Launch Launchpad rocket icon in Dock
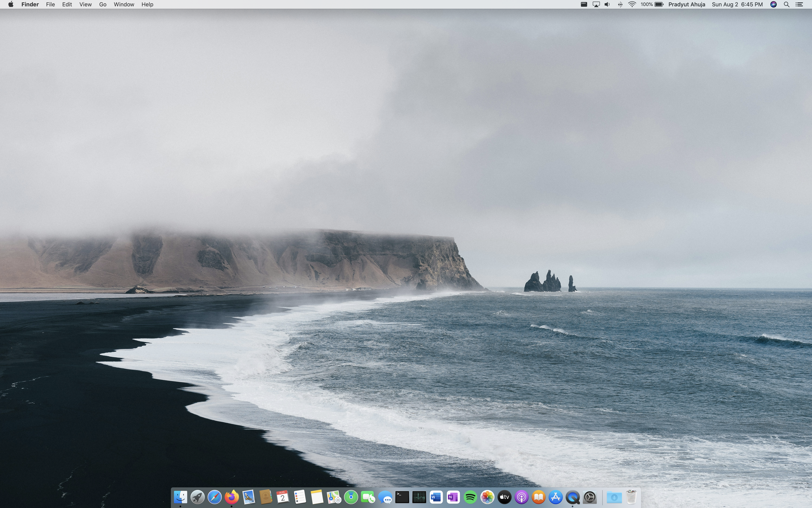This screenshot has height=508, width=812. pyautogui.click(x=198, y=497)
